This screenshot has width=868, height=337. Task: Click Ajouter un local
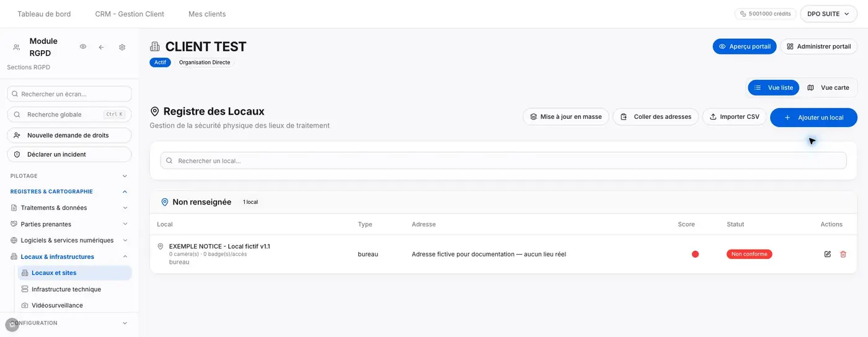tap(813, 117)
